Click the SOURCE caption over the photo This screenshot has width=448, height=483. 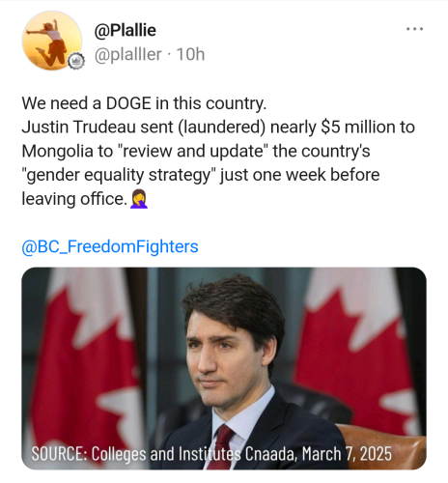click(x=211, y=454)
